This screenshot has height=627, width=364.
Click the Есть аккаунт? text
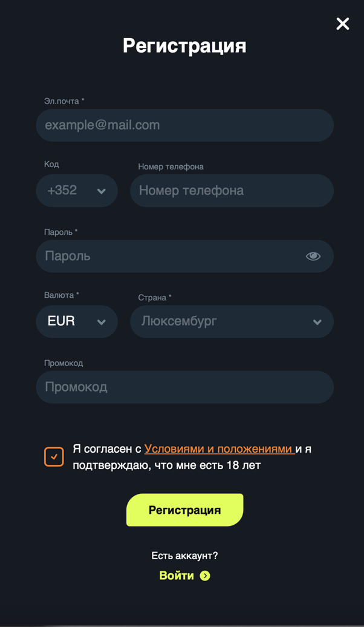[x=184, y=555]
